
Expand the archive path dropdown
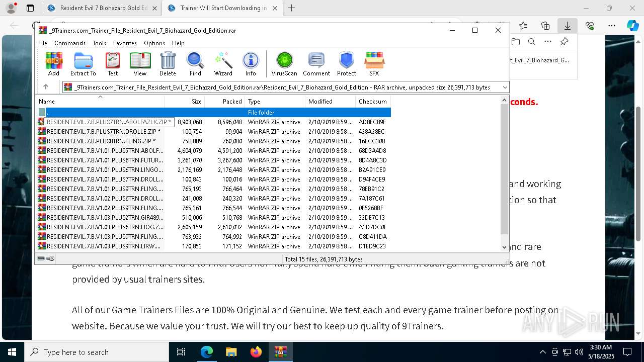[505, 87]
